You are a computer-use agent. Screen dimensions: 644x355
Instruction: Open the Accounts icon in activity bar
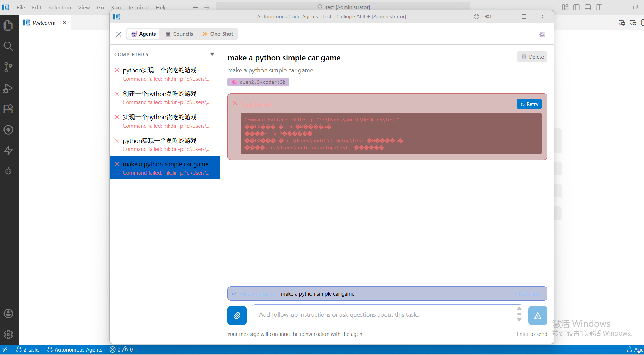click(8, 314)
